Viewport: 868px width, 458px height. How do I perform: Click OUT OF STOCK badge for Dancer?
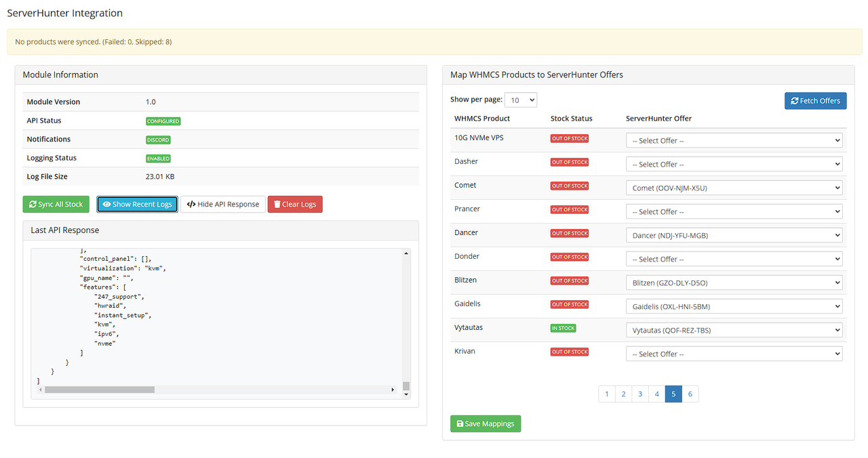tap(570, 233)
